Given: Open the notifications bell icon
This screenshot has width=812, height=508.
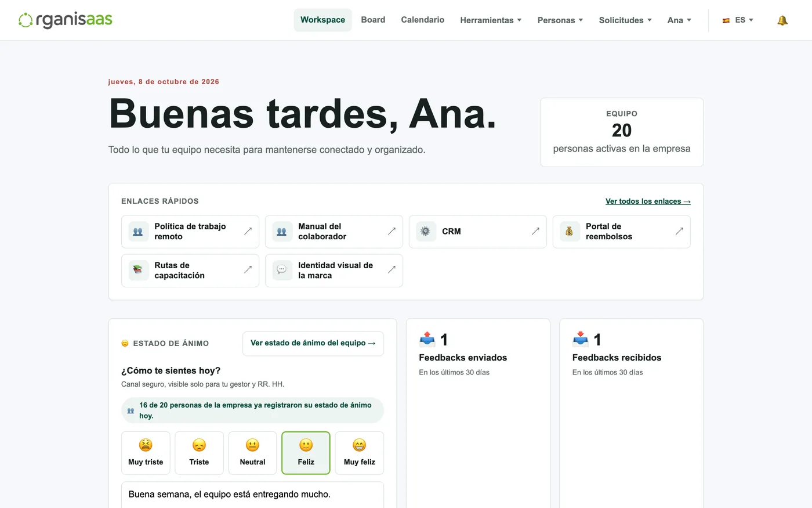Looking at the screenshot, I should click(x=782, y=20).
